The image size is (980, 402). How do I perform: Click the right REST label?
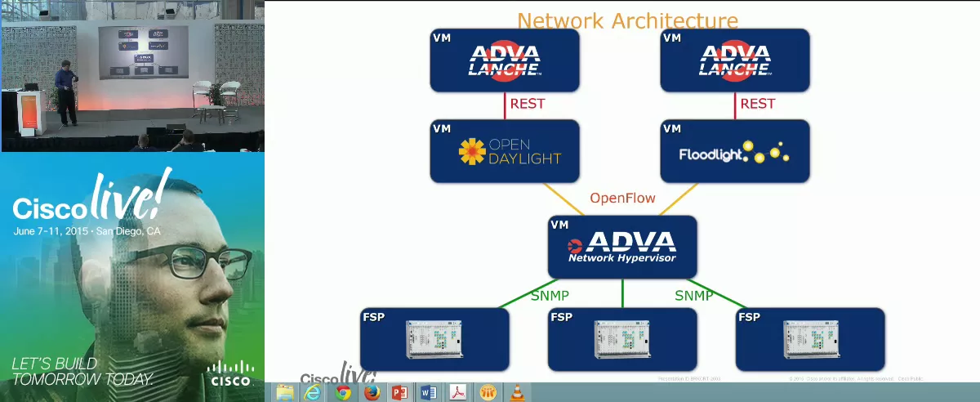(x=757, y=104)
